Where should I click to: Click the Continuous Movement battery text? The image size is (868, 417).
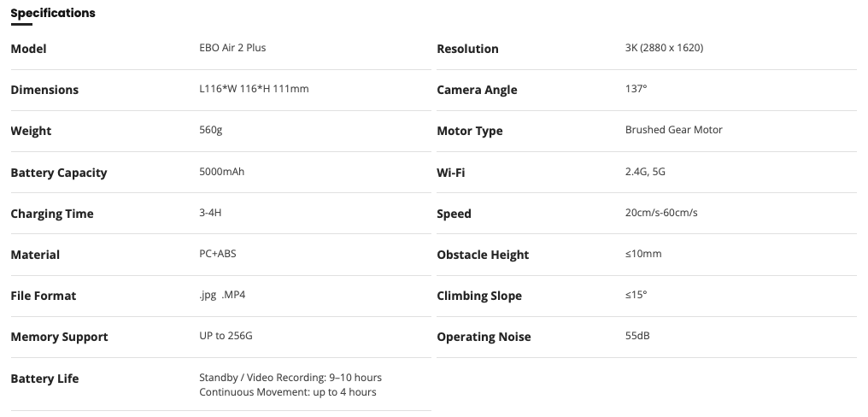coord(287,392)
